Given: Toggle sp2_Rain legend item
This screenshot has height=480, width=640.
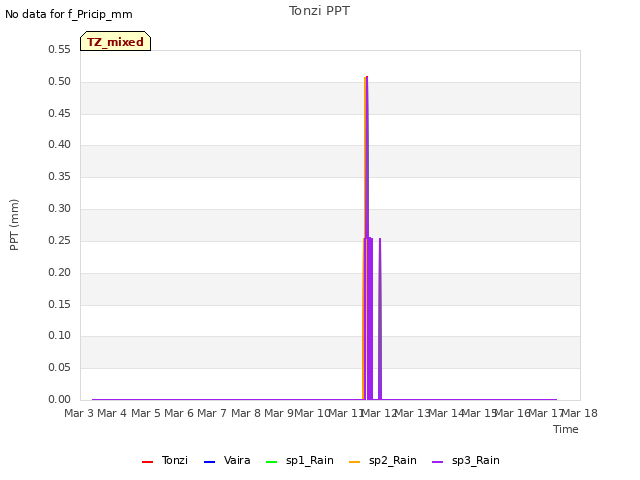Looking at the screenshot, I should 383,460.
